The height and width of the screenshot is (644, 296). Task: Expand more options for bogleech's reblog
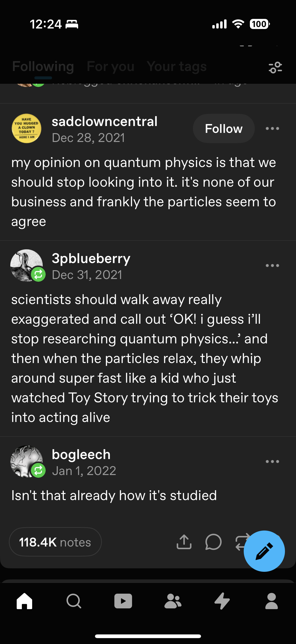pos(272,462)
